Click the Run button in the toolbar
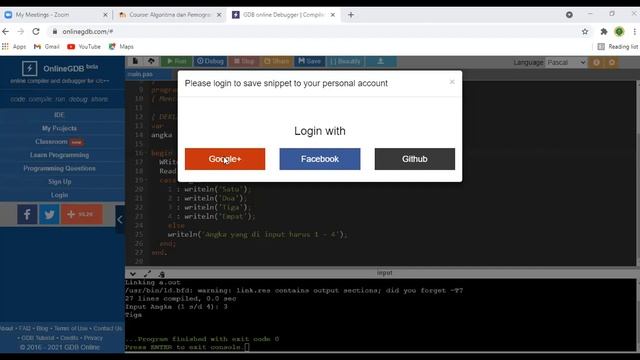The image size is (640, 360). click(x=176, y=61)
